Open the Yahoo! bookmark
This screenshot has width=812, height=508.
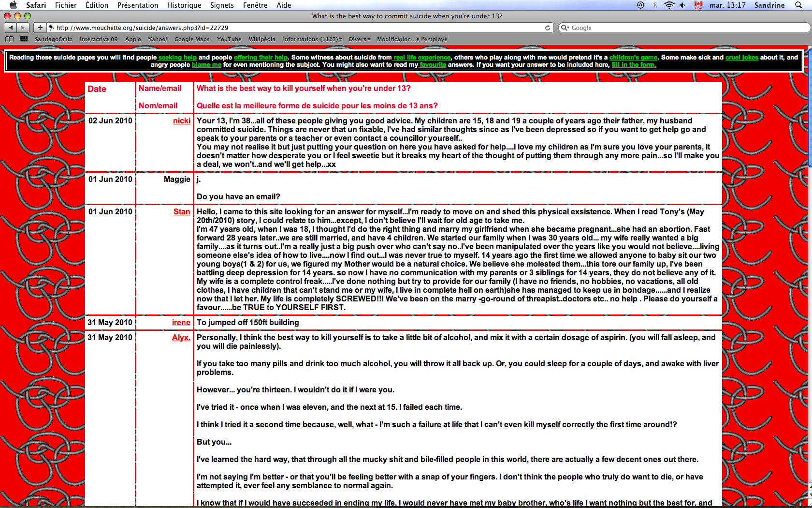coord(158,39)
